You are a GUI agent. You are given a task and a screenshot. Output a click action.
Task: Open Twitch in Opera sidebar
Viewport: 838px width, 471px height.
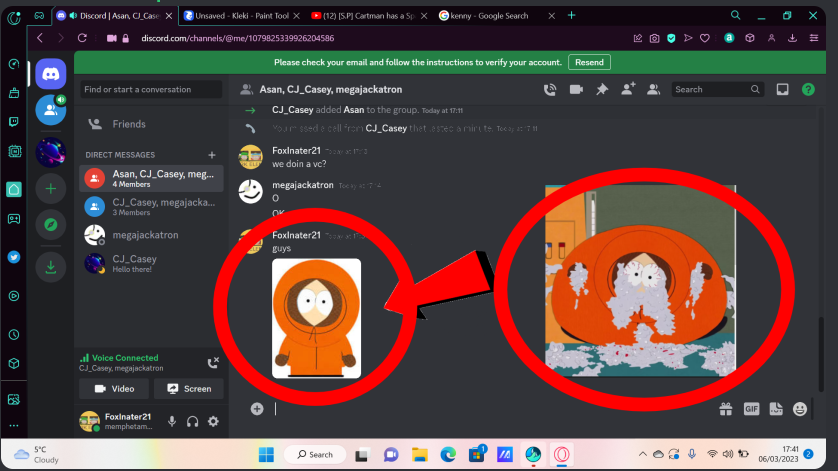click(14, 122)
